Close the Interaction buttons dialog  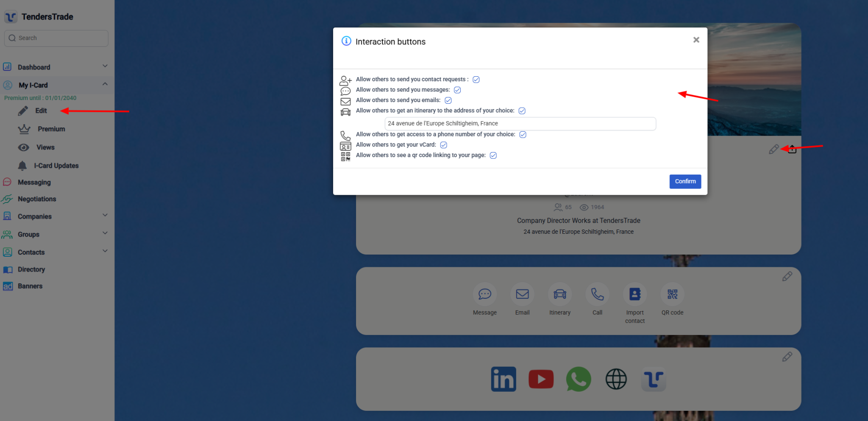click(696, 40)
